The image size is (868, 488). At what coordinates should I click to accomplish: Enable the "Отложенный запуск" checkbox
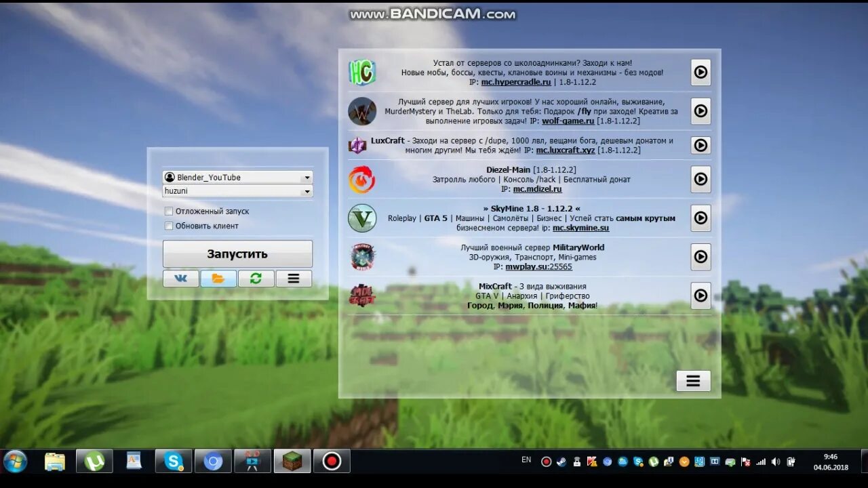click(169, 211)
